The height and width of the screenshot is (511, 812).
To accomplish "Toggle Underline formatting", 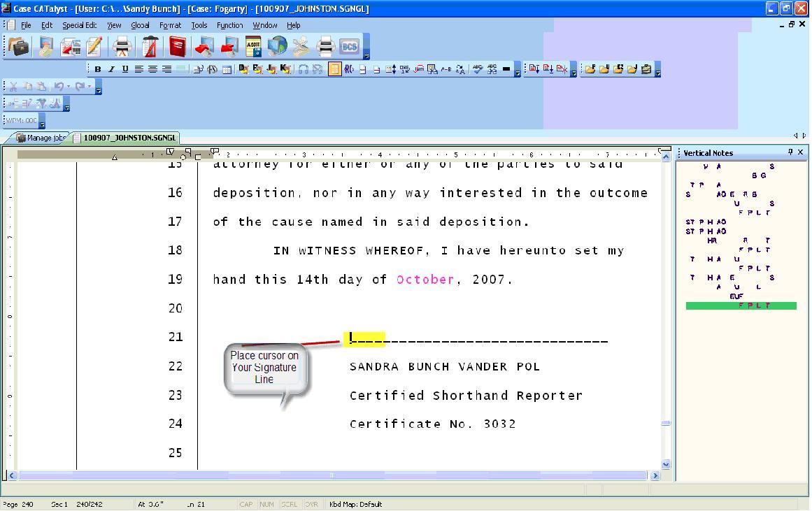I will coord(124,69).
